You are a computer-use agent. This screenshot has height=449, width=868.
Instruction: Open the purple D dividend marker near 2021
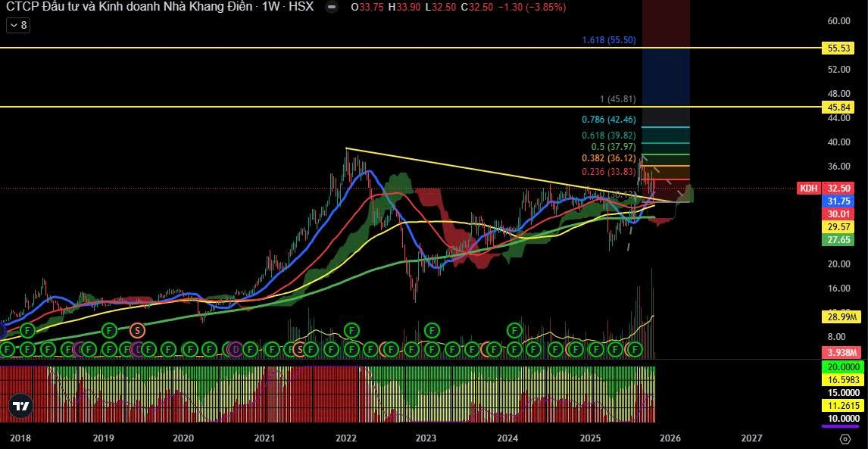point(236,349)
